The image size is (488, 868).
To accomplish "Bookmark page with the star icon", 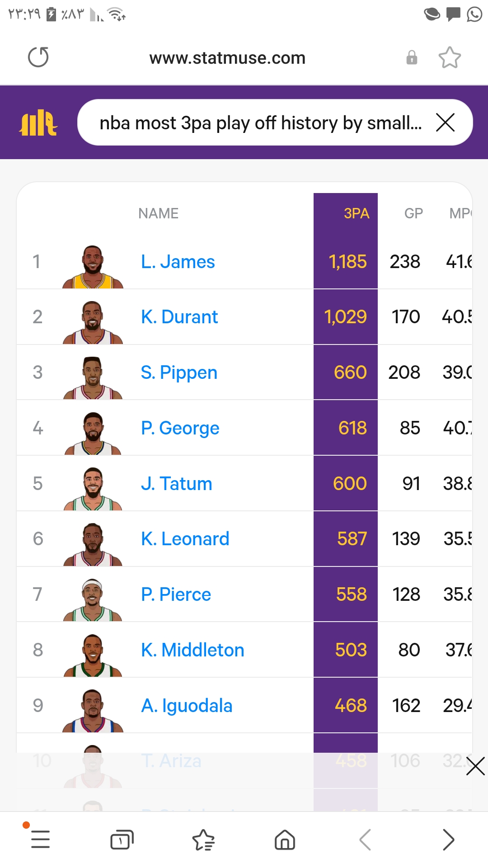I will coord(450,57).
